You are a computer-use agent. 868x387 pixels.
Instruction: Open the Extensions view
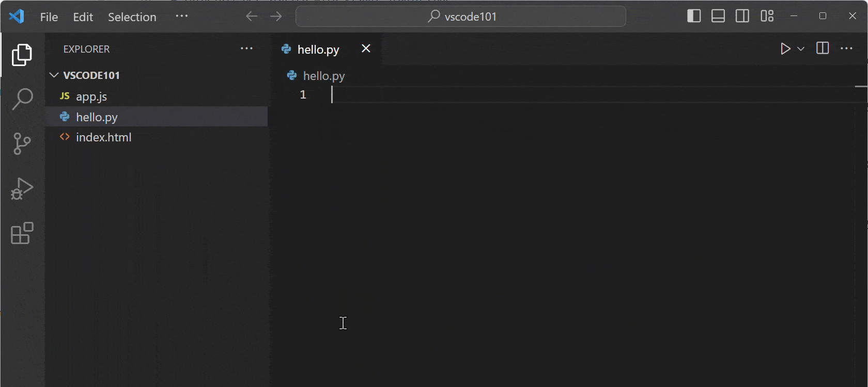[x=22, y=234]
